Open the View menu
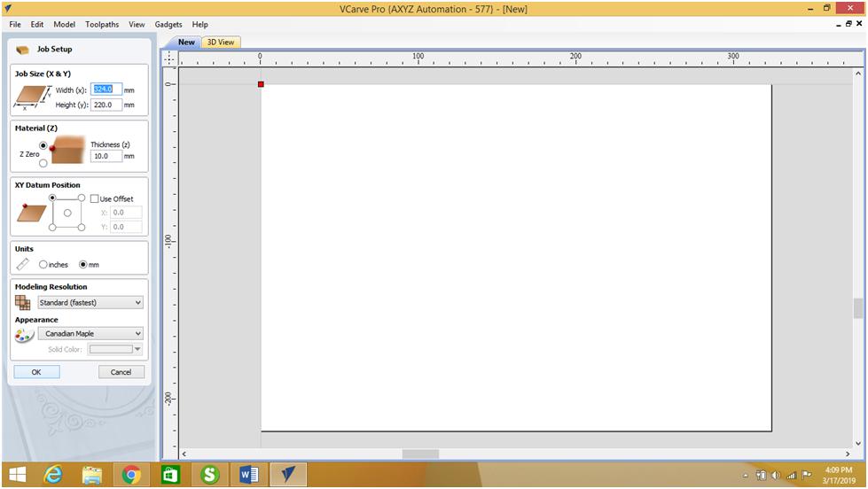This screenshot has width=868, height=489. tap(137, 24)
